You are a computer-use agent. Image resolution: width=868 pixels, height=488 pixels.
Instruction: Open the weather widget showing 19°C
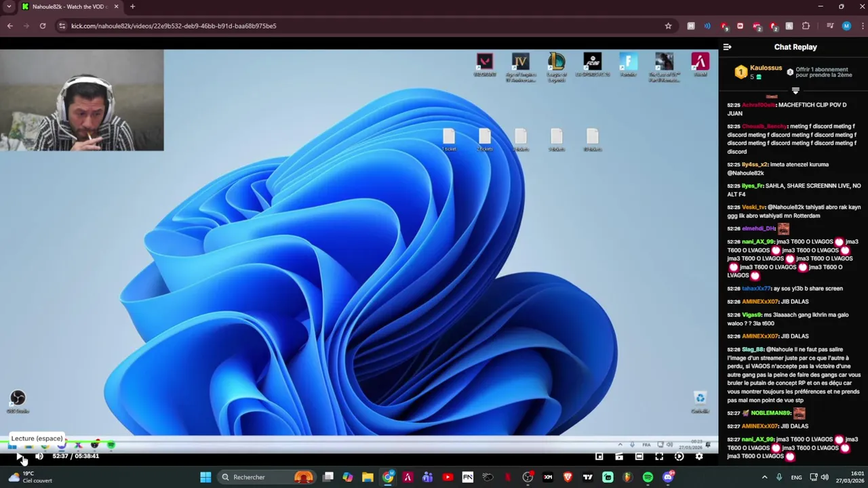pos(31,477)
